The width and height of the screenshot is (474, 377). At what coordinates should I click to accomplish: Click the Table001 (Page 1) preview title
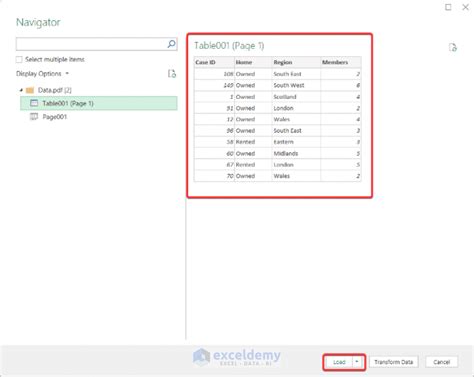pos(229,46)
